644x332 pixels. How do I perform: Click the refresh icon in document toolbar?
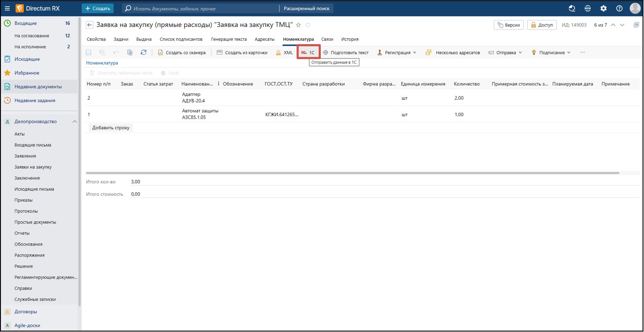tap(143, 53)
